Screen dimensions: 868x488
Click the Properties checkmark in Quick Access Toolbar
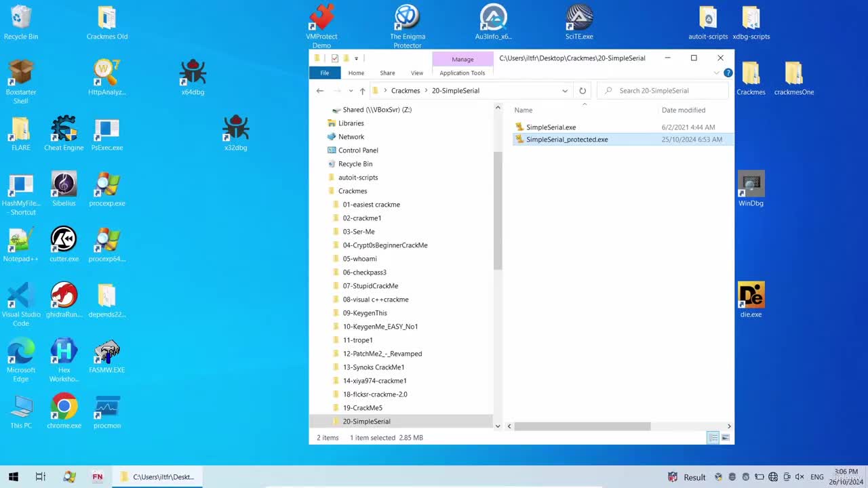pyautogui.click(x=334, y=58)
